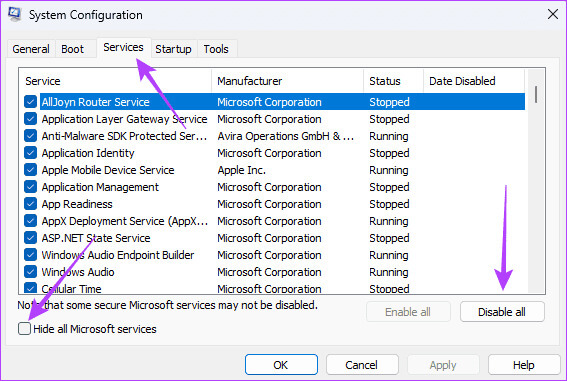This screenshot has height=381, width=567.
Task: Click the services list scrollbar thumb
Action: tap(536, 94)
